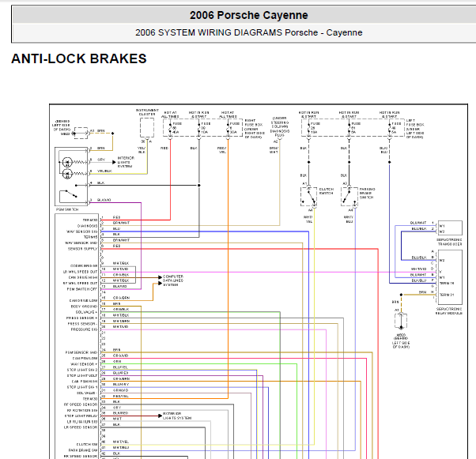The width and height of the screenshot is (476, 459).
Task: Click the '2006 Porsche Cayenne' title heading
Action: (x=248, y=15)
